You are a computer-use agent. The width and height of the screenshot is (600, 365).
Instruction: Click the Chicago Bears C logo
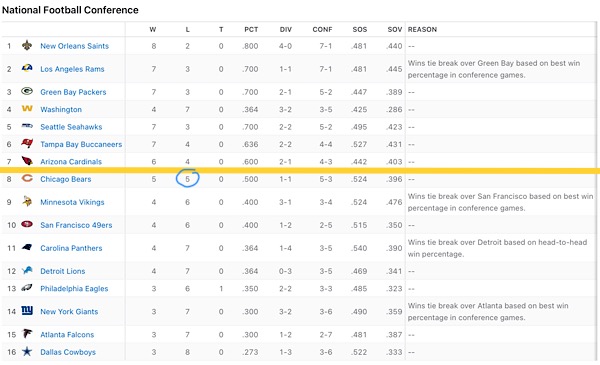(27, 178)
